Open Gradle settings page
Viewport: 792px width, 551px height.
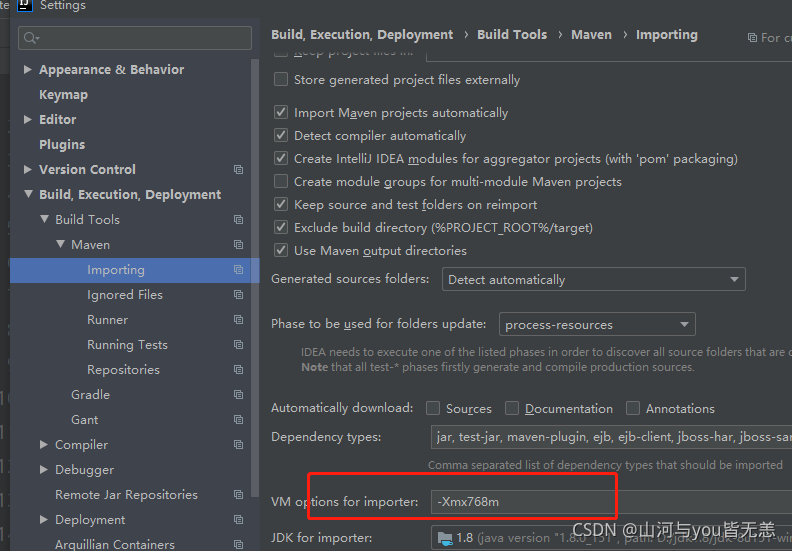pos(90,394)
